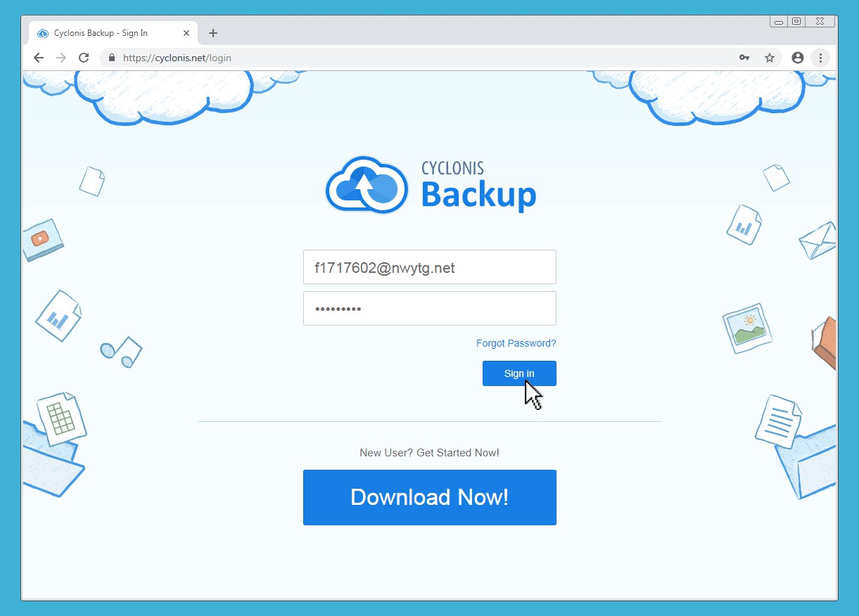Image resolution: width=859 pixels, height=616 pixels.
Task: Click the forward navigation arrow
Action: tap(61, 58)
